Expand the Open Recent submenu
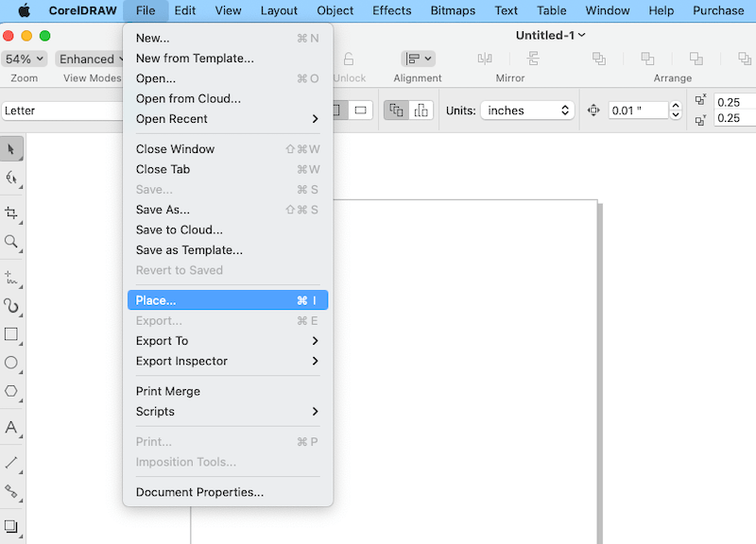 pos(226,119)
